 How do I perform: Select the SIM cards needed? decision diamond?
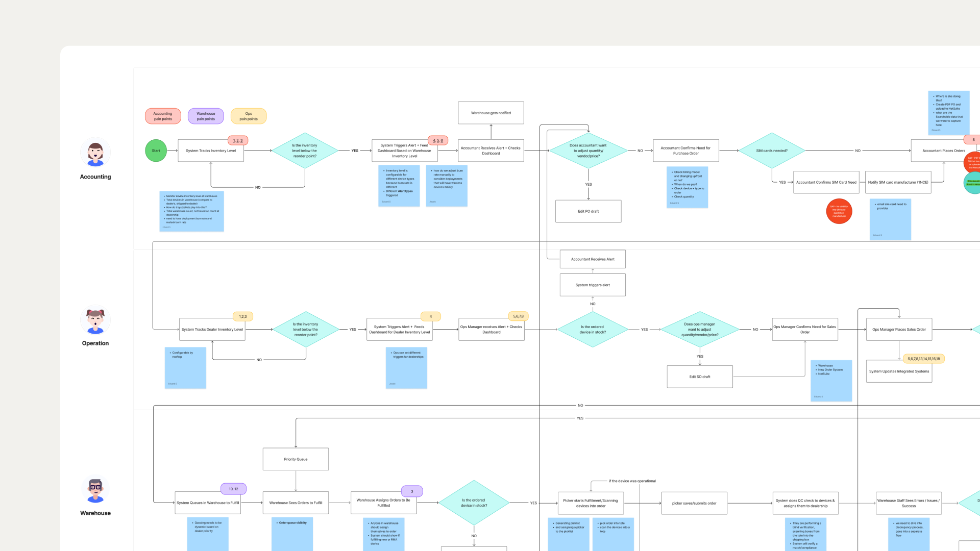click(x=772, y=151)
